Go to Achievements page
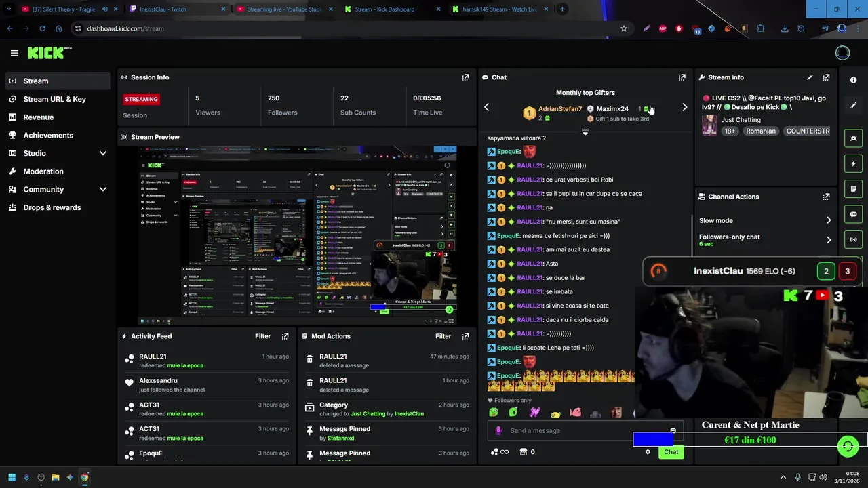 (57, 135)
